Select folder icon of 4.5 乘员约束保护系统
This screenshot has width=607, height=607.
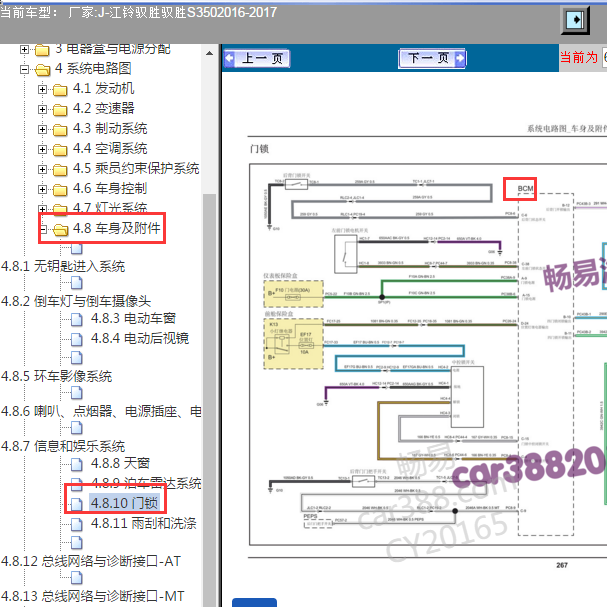pyautogui.click(x=60, y=170)
